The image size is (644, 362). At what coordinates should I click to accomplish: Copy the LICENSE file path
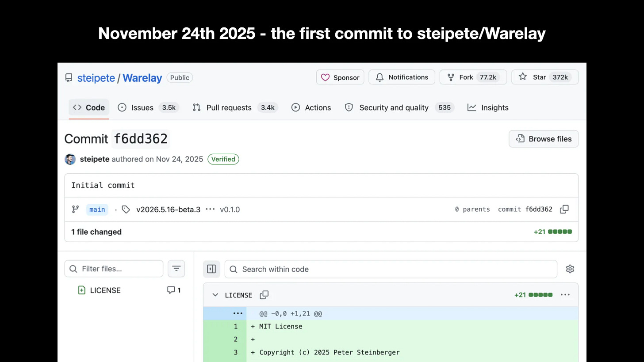264,295
